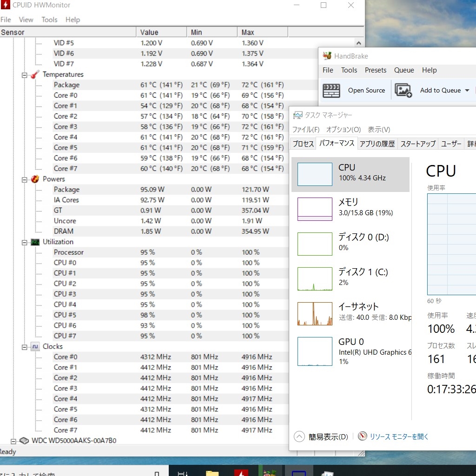
Task: Click File Explorer folder icon on taskbar
Action: [x=212, y=472]
